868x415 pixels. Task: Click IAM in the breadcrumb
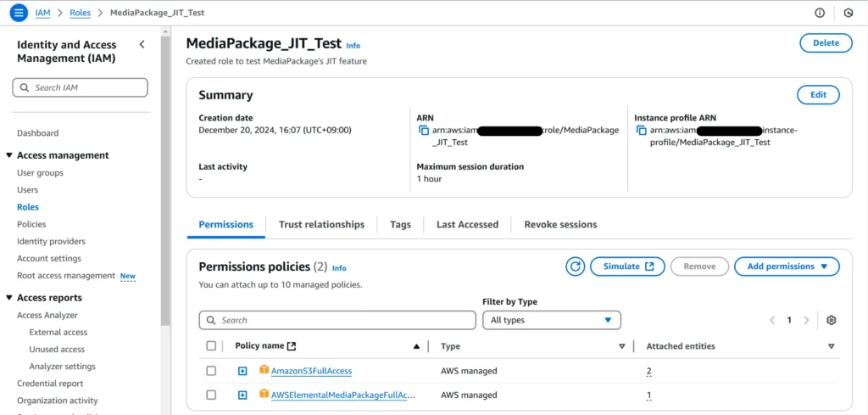coord(42,13)
